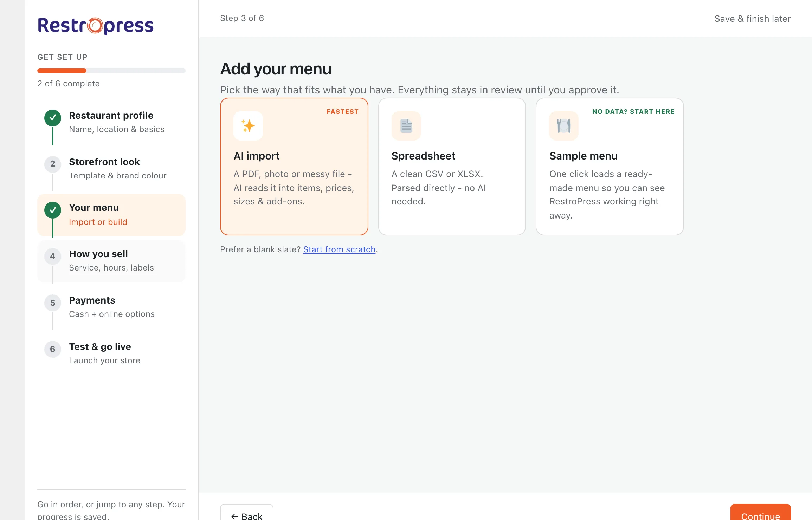Go Back to previous step
Image resolution: width=812 pixels, height=520 pixels.
tap(247, 512)
